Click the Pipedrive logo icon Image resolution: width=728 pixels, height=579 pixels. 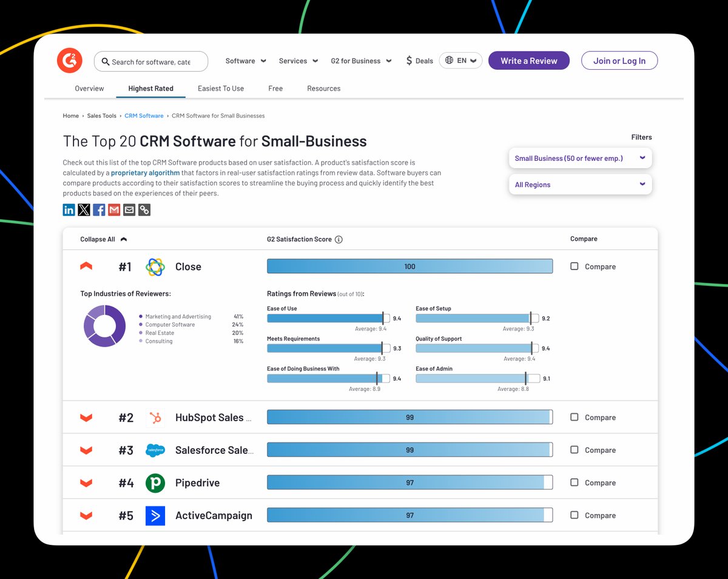pyautogui.click(x=155, y=483)
